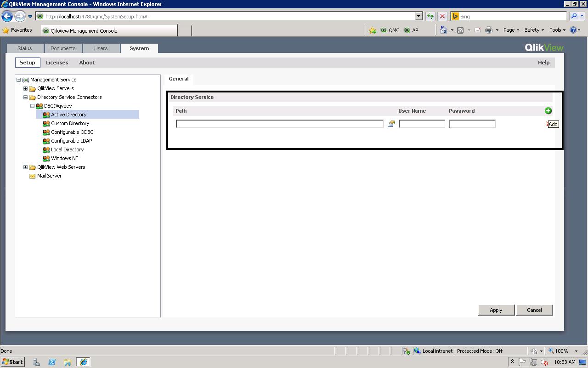Open the recent pages dropdown arrow
Image resolution: width=588 pixels, height=368 pixels.
(30, 17)
